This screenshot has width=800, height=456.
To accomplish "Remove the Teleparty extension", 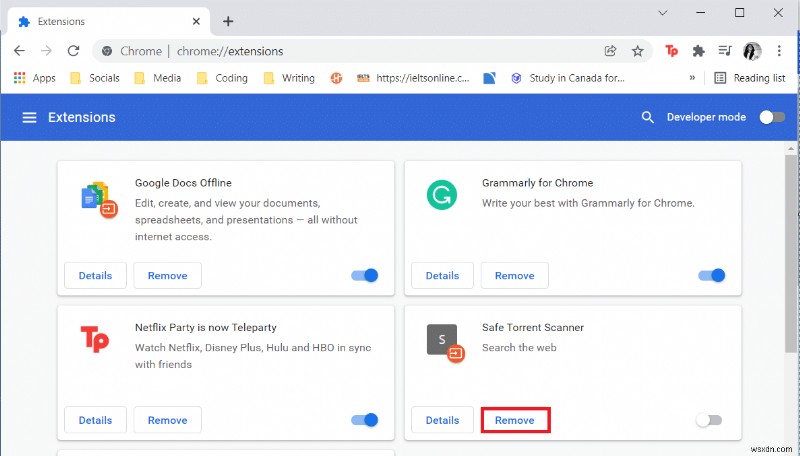I will (x=167, y=420).
